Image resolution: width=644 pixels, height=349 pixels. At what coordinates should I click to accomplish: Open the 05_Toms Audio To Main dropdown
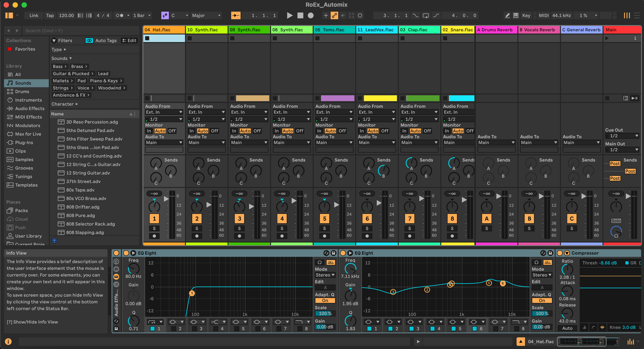[334, 142]
